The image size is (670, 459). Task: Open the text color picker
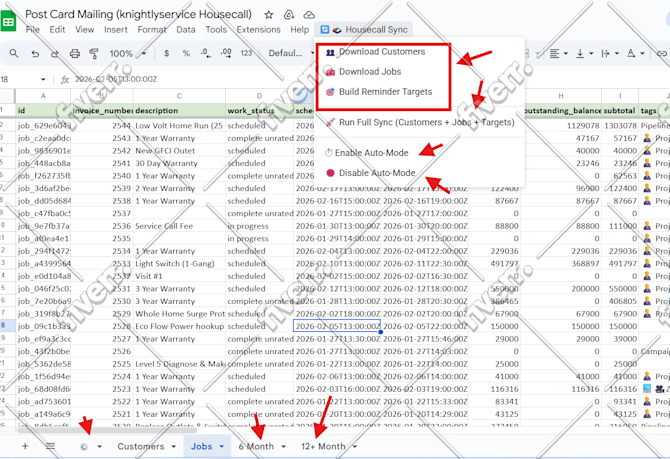(635, 53)
